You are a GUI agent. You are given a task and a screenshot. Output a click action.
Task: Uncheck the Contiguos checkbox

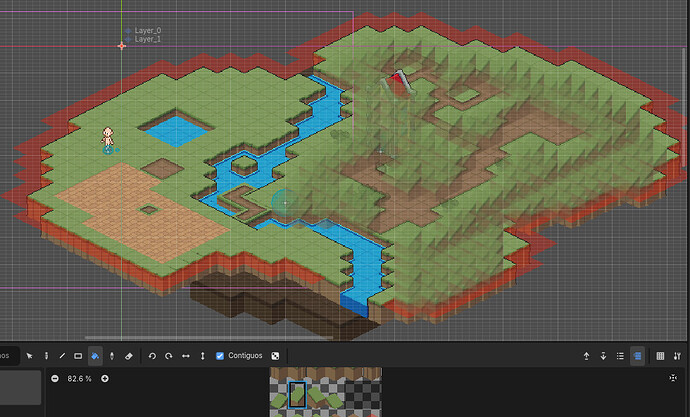point(220,356)
